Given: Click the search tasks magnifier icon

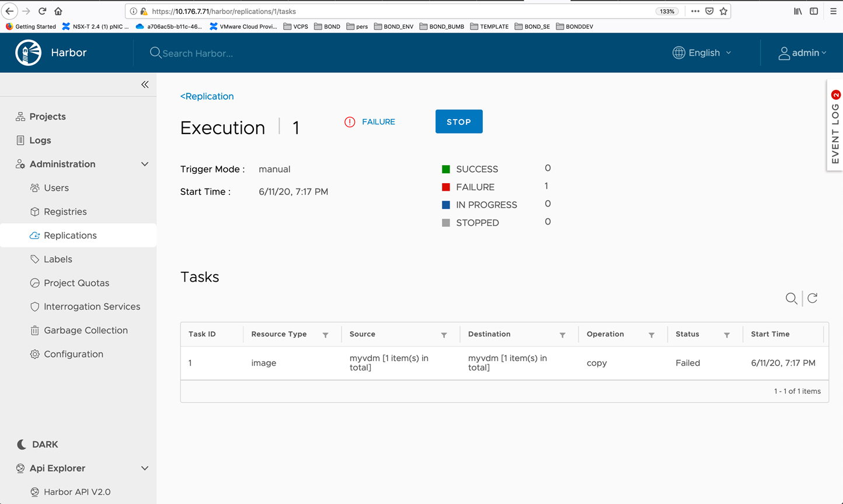Looking at the screenshot, I should (x=791, y=299).
